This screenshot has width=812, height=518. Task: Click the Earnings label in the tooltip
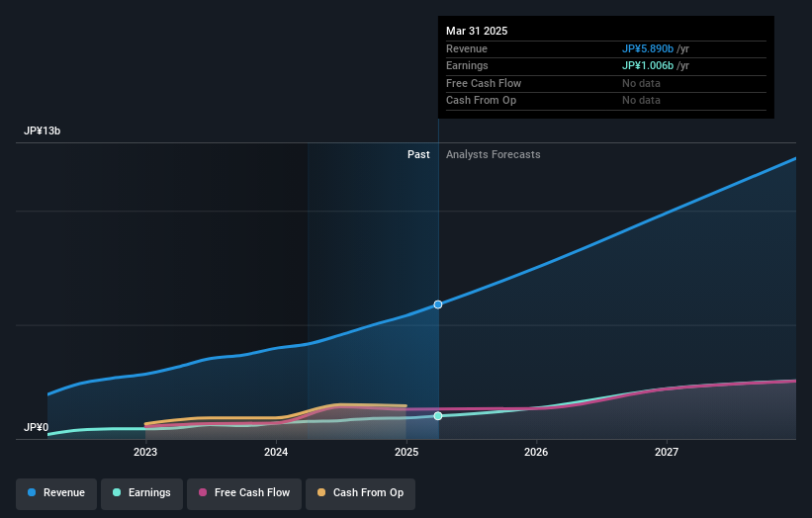(x=467, y=65)
